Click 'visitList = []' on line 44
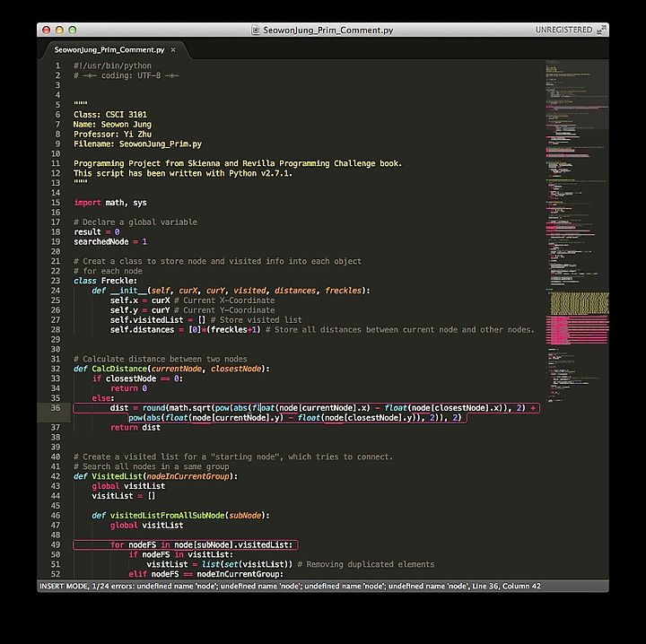Viewport: 646px width, 644px height. pyautogui.click(x=124, y=496)
